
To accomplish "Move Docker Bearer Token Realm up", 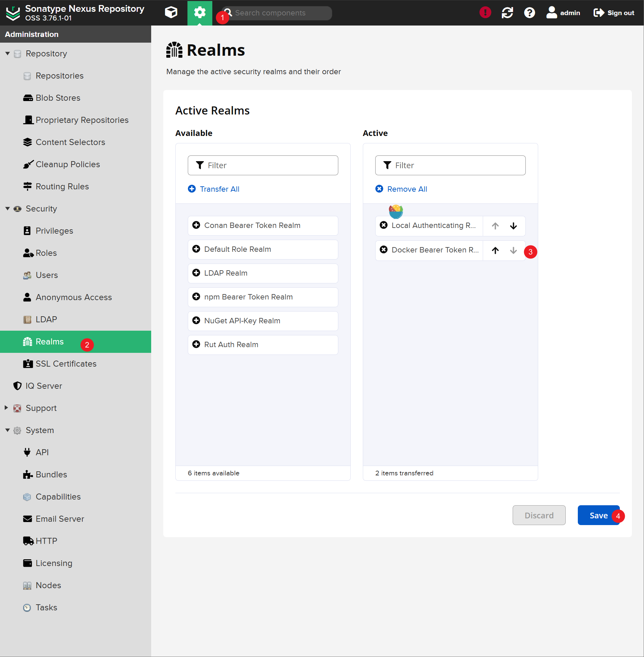I will pyautogui.click(x=495, y=250).
